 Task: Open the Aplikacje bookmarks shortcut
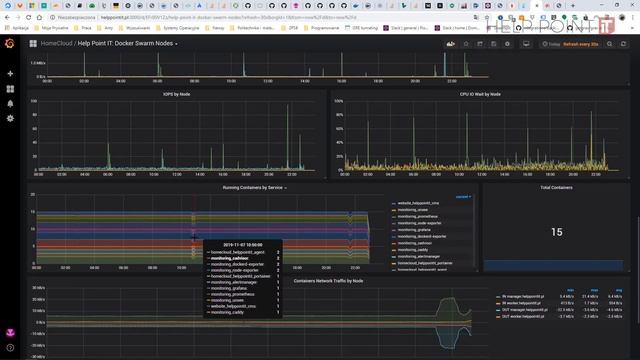click(17, 28)
